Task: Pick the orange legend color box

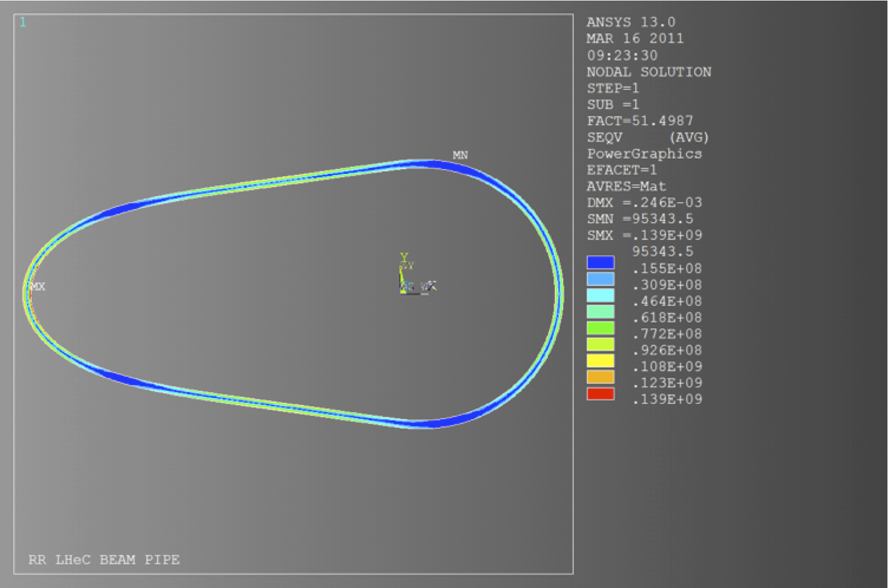Action: click(x=600, y=377)
